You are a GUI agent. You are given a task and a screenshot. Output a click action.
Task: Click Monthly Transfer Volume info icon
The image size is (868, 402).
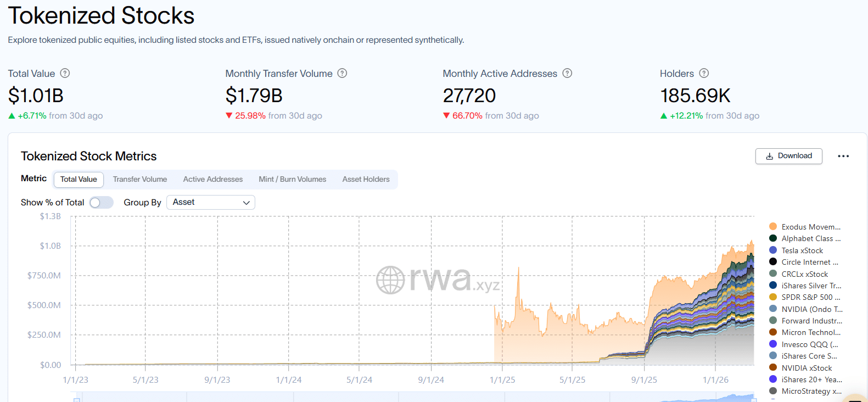coord(342,73)
